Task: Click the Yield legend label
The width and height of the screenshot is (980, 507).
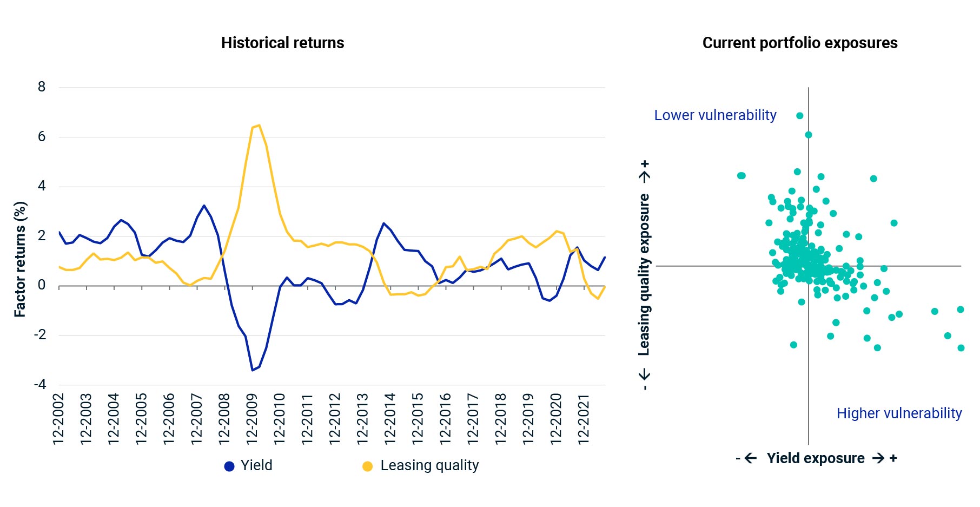Action: click(256, 465)
